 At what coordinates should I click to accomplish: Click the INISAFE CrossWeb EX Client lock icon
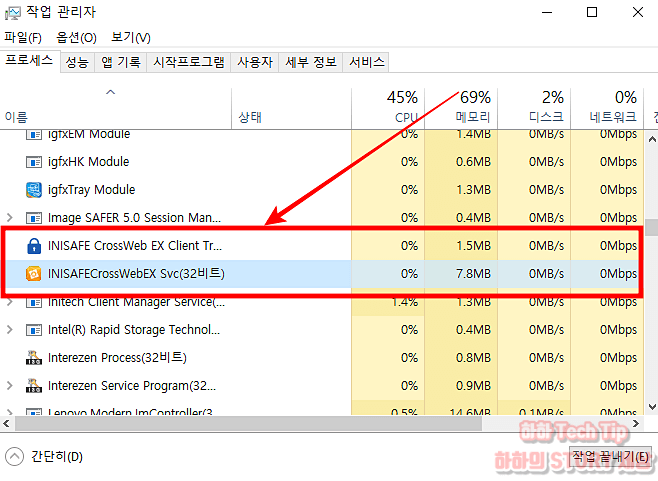[x=34, y=246]
